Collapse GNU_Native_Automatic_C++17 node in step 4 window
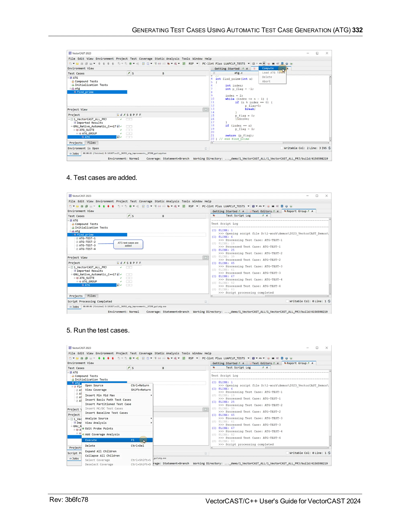The width and height of the screenshot is (411, 532). [72, 274]
